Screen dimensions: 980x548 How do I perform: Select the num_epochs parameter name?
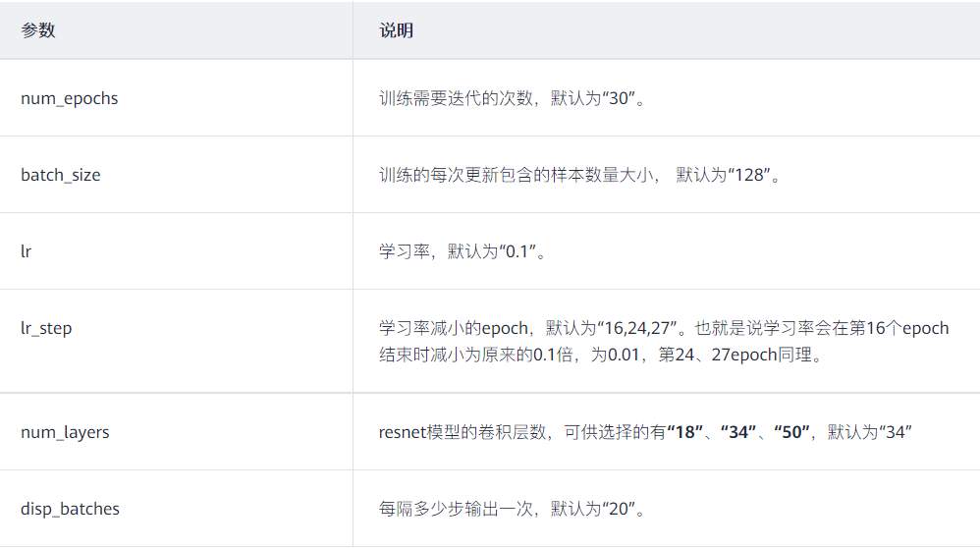click(x=69, y=98)
